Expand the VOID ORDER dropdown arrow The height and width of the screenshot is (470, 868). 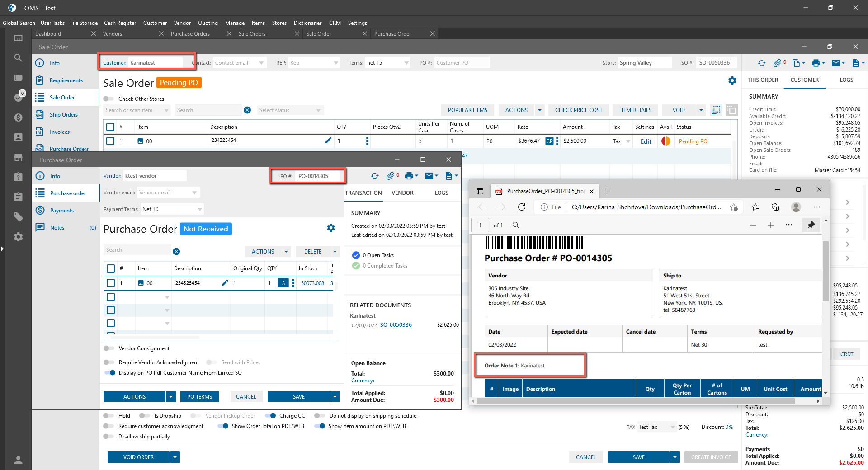175,457
